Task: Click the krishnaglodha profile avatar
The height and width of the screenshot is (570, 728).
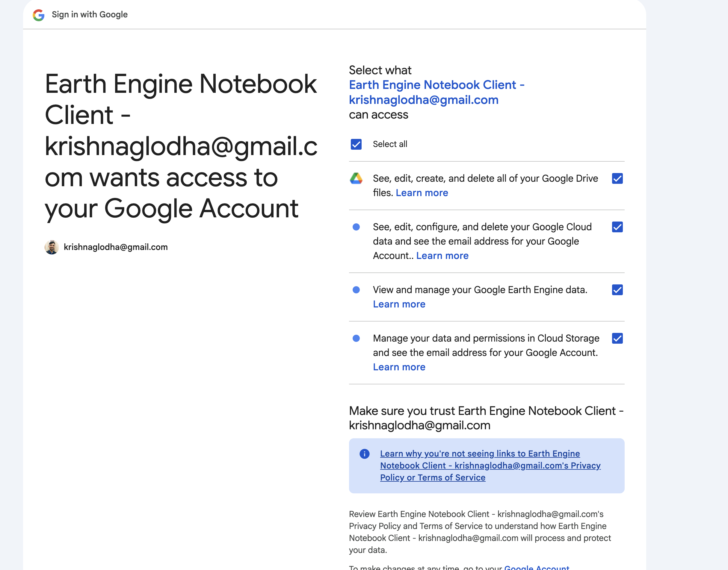Action: (52, 247)
